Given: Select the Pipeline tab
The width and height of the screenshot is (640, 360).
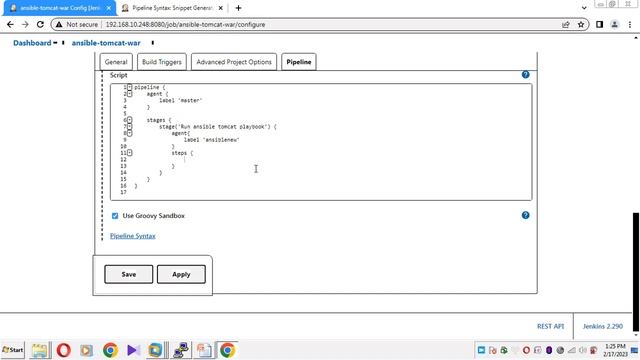Looking at the screenshot, I should pyautogui.click(x=298, y=62).
